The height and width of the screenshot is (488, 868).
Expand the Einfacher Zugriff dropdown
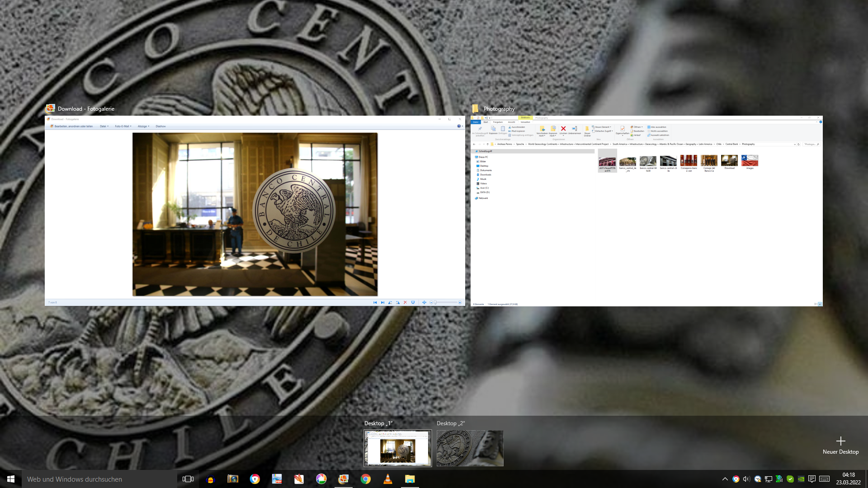603,131
